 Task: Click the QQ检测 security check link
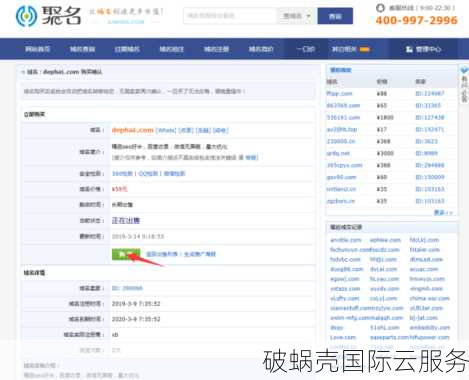coord(148,174)
